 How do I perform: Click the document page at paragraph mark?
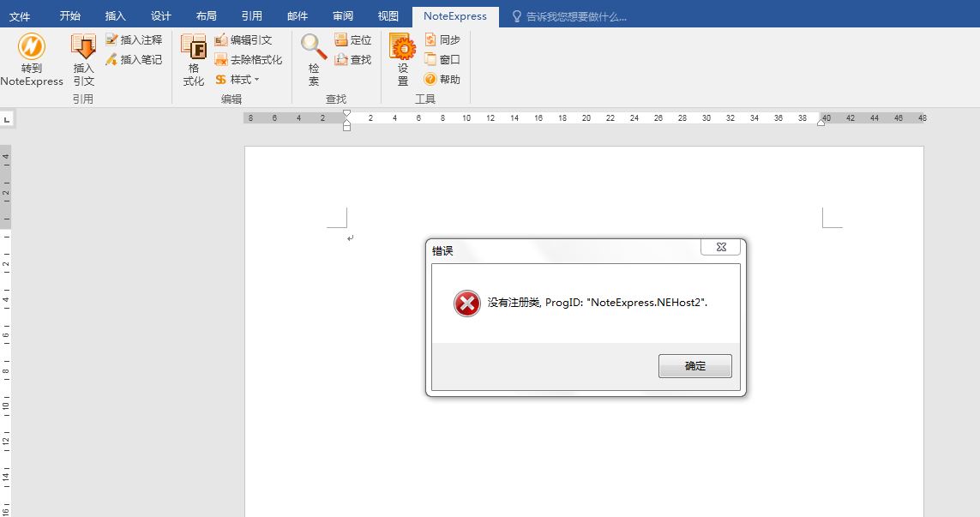pyautogui.click(x=351, y=237)
